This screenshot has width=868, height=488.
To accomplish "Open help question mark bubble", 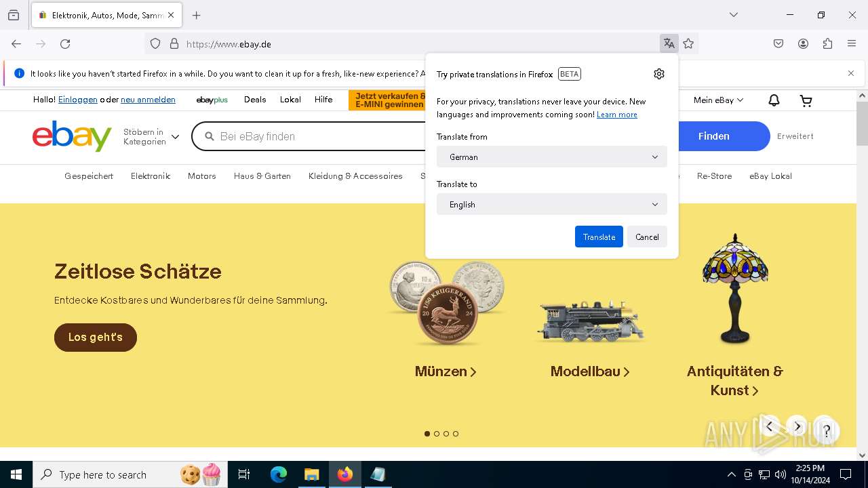I will [x=826, y=430].
